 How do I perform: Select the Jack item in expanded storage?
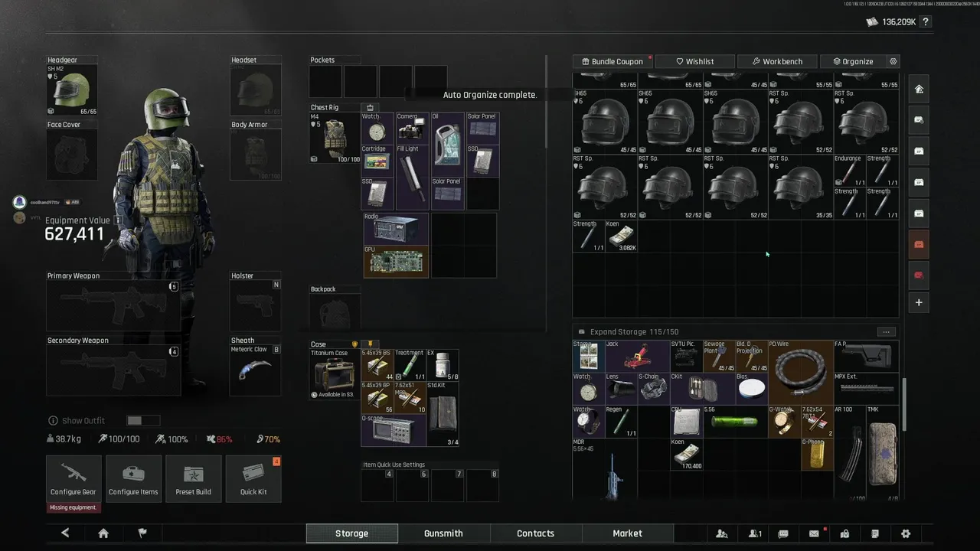(636, 356)
